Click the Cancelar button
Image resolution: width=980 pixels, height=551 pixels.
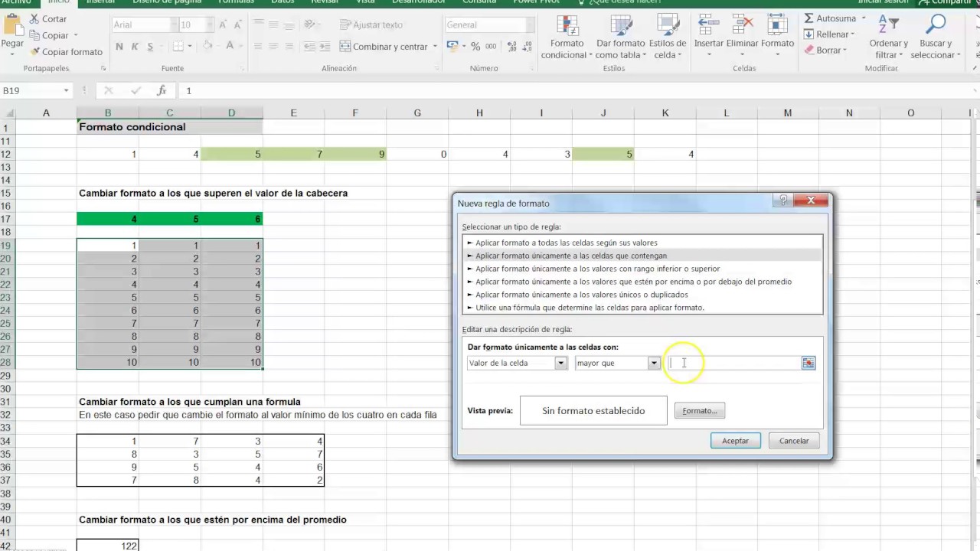point(794,441)
